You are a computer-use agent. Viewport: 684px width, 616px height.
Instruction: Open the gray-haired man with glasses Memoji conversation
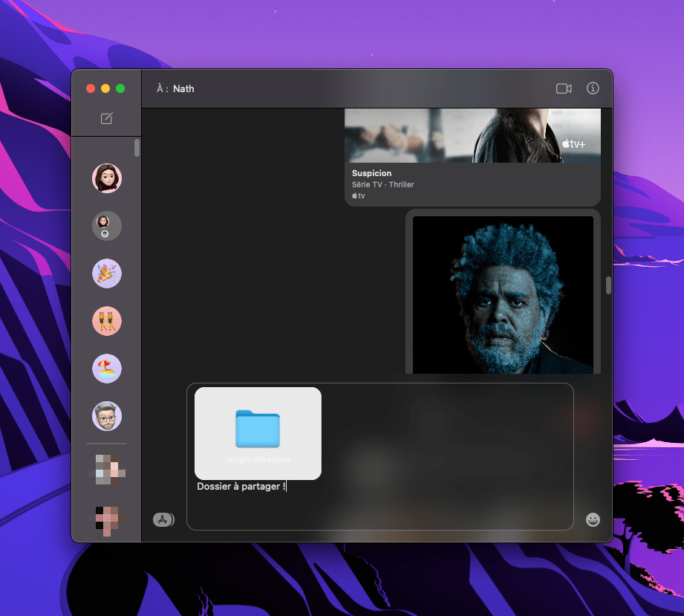(x=107, y=416)
